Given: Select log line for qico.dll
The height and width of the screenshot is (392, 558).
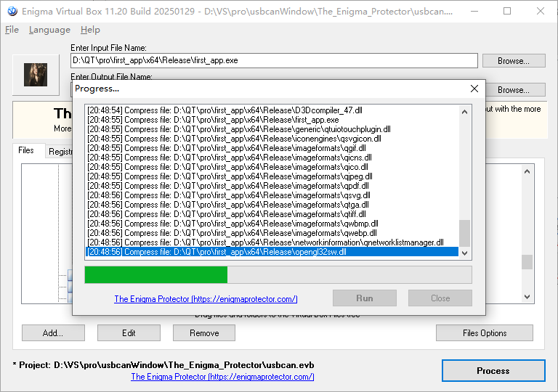Looking at the screenshot, I should click(x=272, y=167).
